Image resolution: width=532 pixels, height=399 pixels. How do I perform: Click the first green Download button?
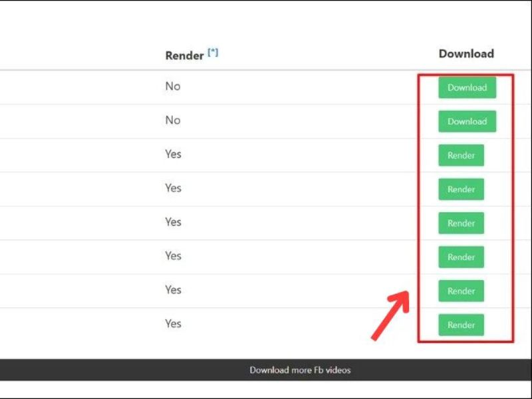tap(467, 88)
